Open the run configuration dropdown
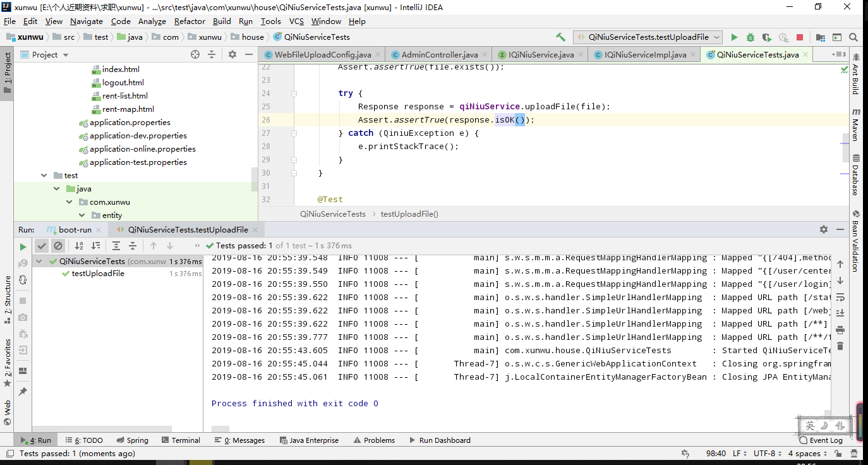This screenshot has height=465, width=868. pyautogui.click(x=647, y=37)
